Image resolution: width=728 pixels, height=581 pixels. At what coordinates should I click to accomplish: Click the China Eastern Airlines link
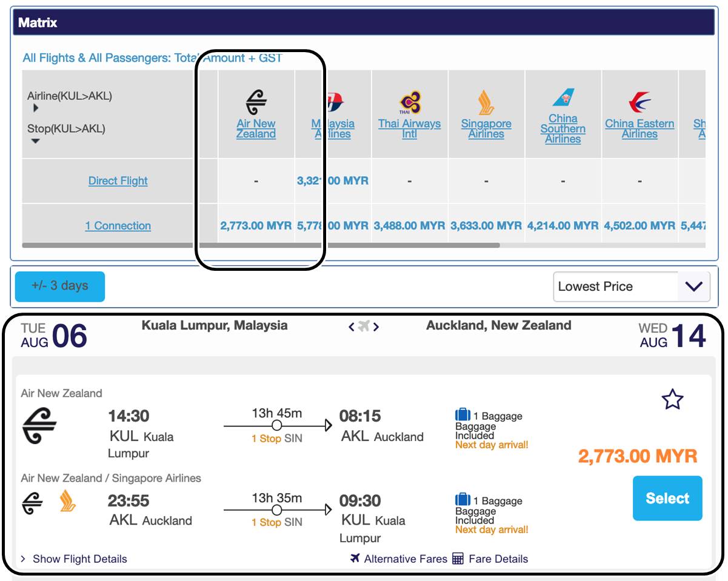point(640,129)
